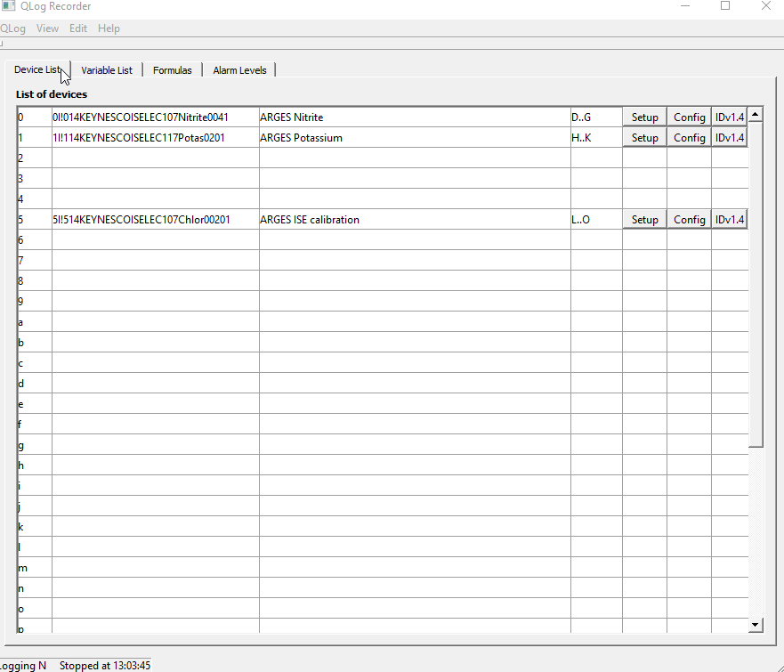
Task: Click the empty address field in row 2
Action: click(x=156, y=158)
